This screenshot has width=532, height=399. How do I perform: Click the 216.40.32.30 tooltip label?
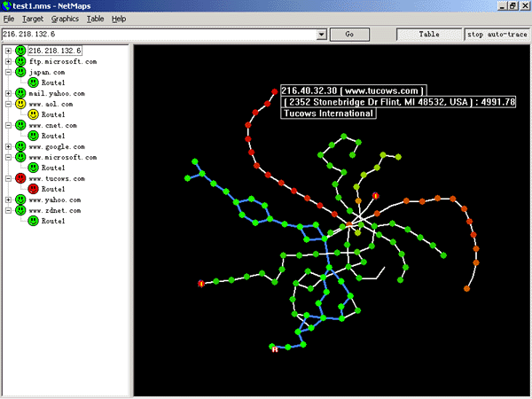coord(353,90)
